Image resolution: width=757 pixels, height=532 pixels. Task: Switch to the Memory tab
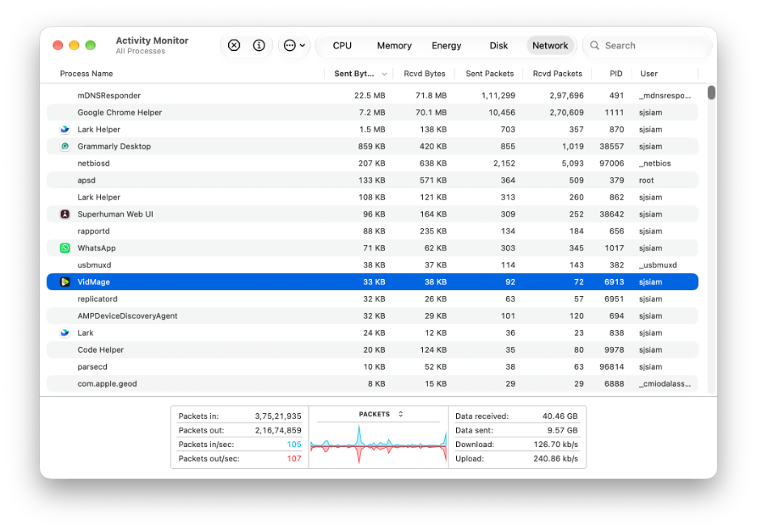[x=394, y=45]
